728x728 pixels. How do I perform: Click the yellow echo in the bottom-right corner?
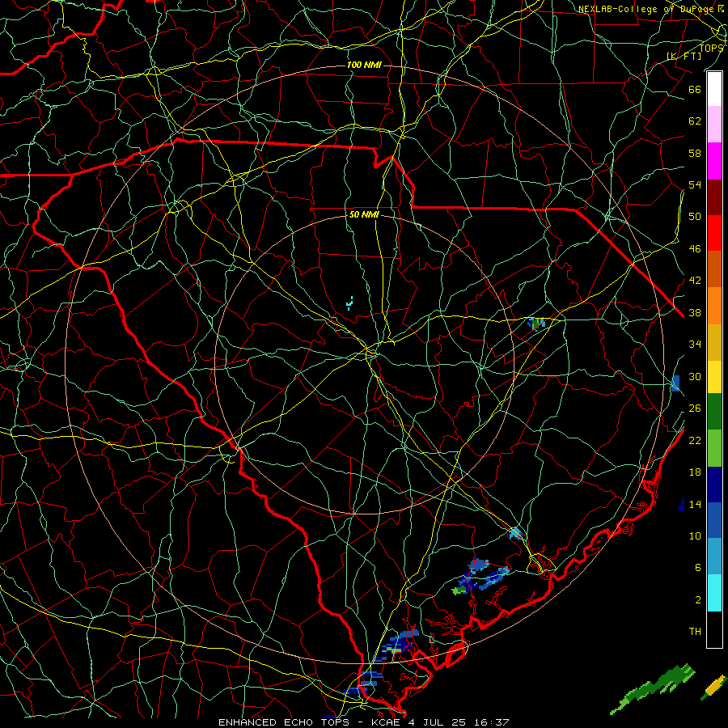point(714,686)
